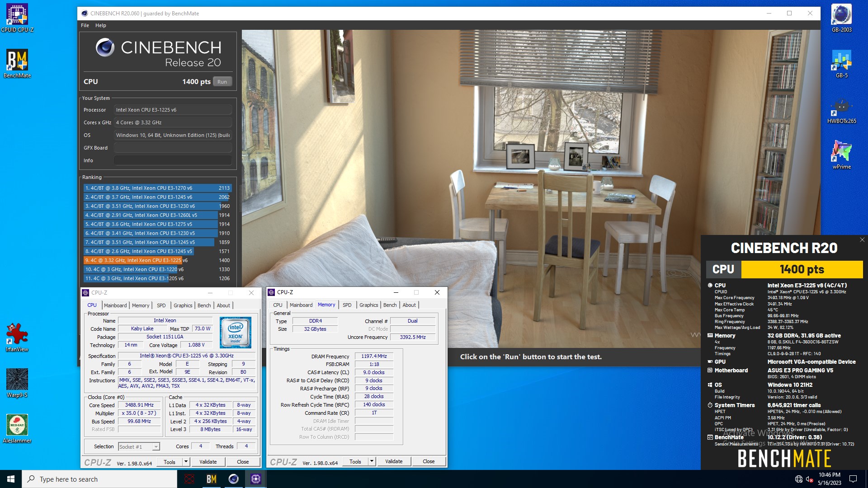Switch to SPD tab in right CPU-Z
Image resolution: width=868 pixels, height=488 pixels.
347,305
